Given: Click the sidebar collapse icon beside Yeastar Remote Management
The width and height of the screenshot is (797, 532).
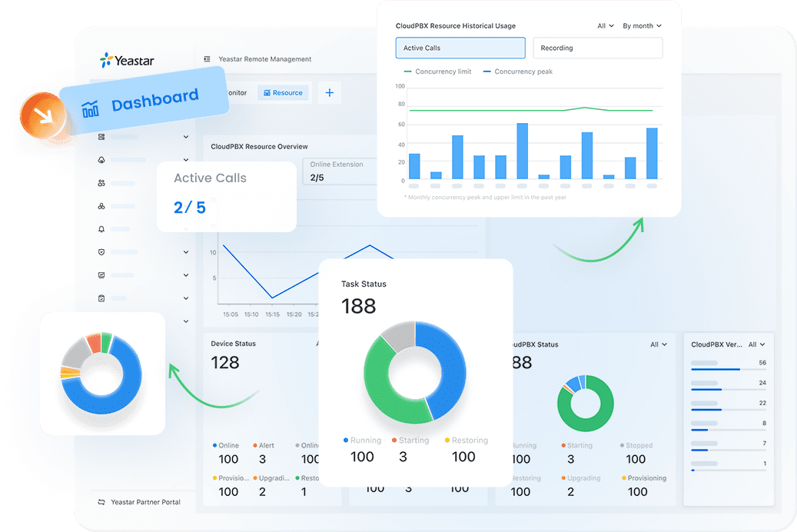Looking at the screenshot, I should coord(207,59).
